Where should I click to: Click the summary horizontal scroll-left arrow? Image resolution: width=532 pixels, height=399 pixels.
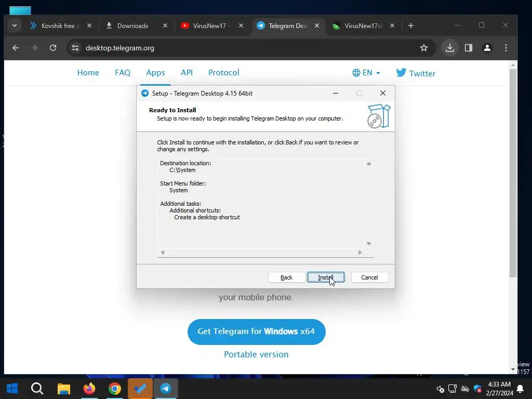(x=163, y=252)
